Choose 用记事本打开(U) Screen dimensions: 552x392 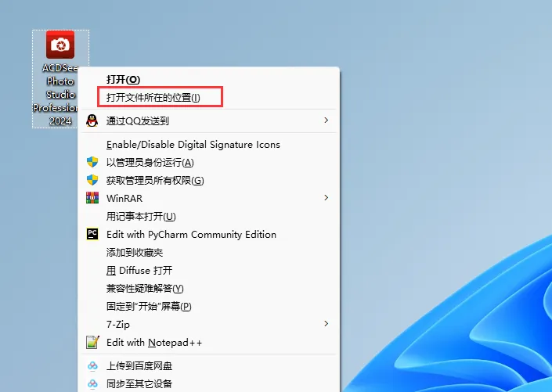tap(209, 216)
